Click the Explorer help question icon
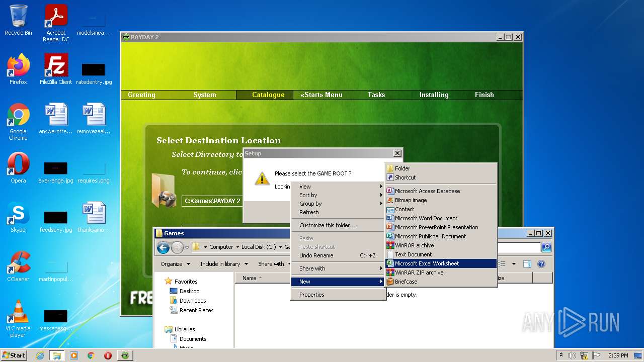Image resolution: width=644 pixels, height=362 pixels. pyautogui.click(x=541, y=264)
